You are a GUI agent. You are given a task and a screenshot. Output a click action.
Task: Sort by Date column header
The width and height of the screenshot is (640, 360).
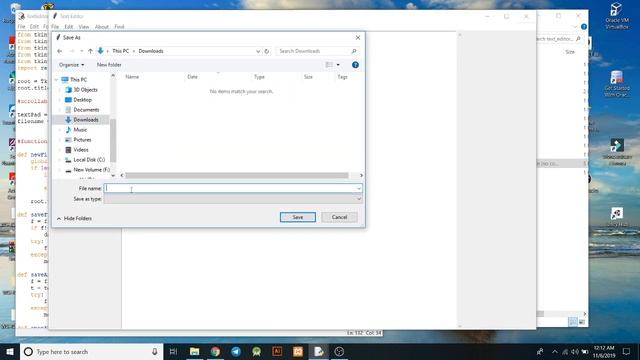point(192,77)
